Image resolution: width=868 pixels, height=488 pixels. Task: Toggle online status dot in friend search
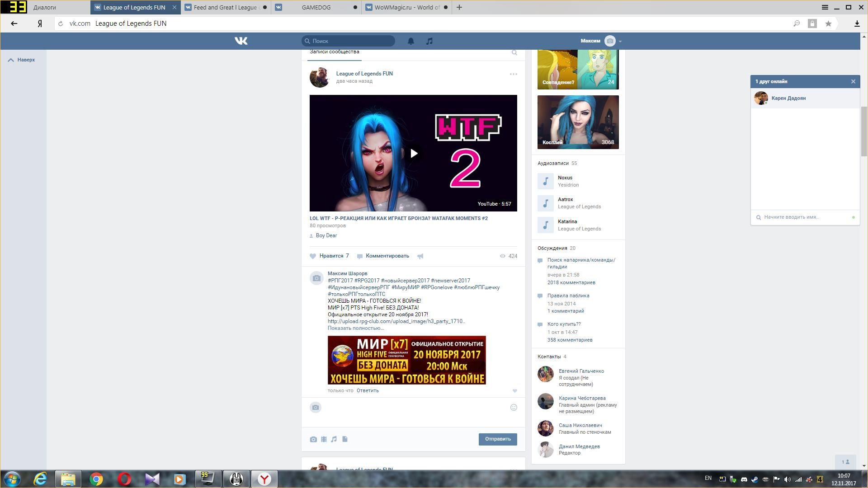click(853, 217)
